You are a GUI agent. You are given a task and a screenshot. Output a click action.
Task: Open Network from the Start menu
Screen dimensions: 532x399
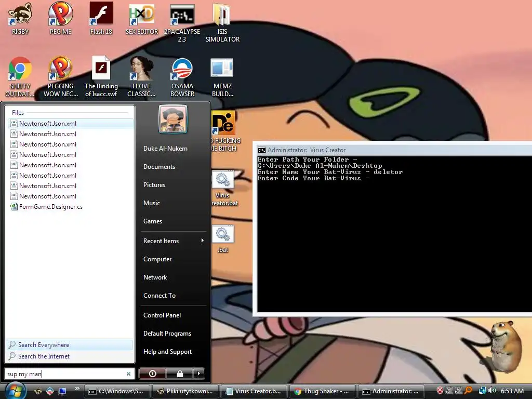point(155,277)
